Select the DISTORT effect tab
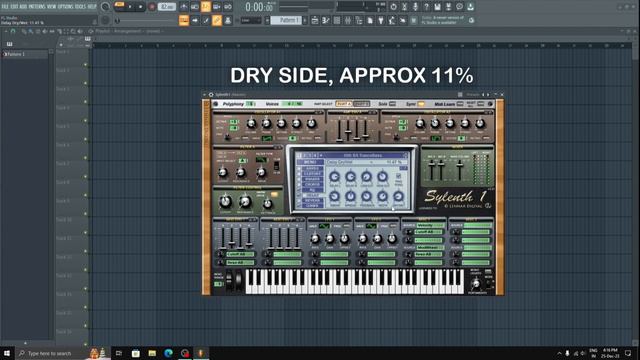The image size is (640, 360). pyautogui.click(x=313, y=174)
